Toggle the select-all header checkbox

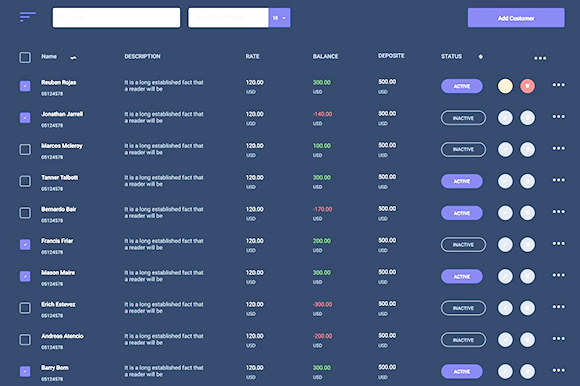[25, 57]
